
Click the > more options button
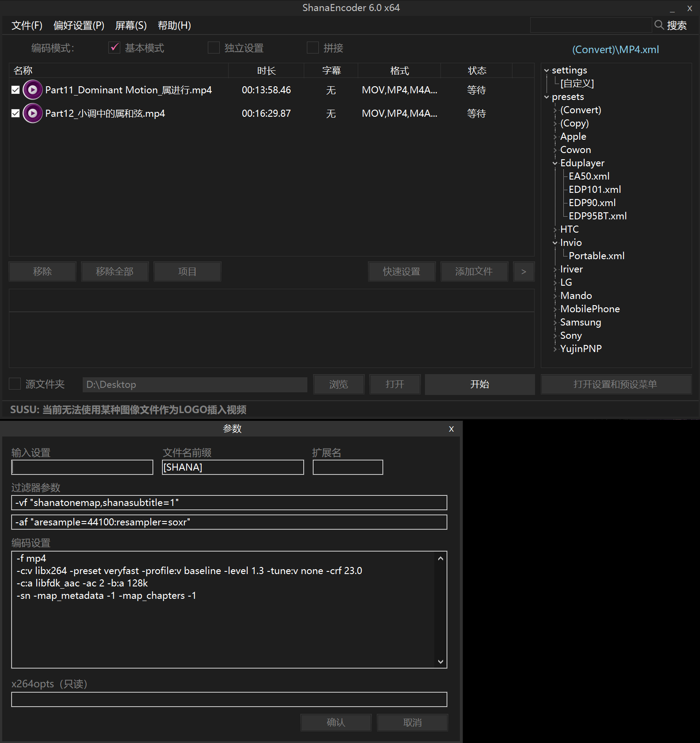[x=524, y=272]
